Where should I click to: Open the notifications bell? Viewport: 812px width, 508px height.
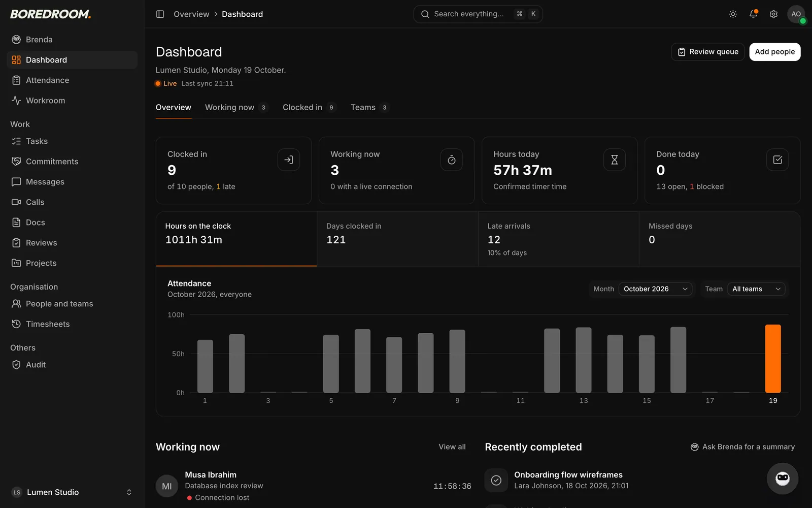pyautogui.click(x=753, y=14)
